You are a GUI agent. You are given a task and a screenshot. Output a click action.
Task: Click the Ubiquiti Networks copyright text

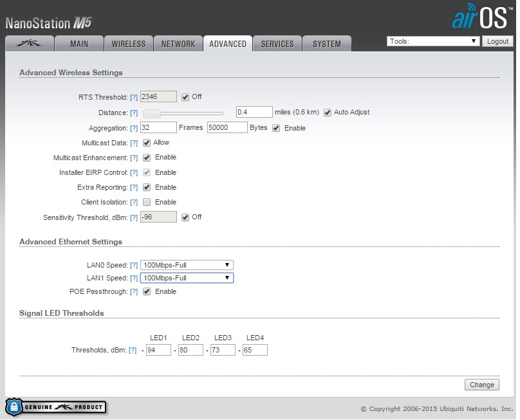click(x=437, y=408)
